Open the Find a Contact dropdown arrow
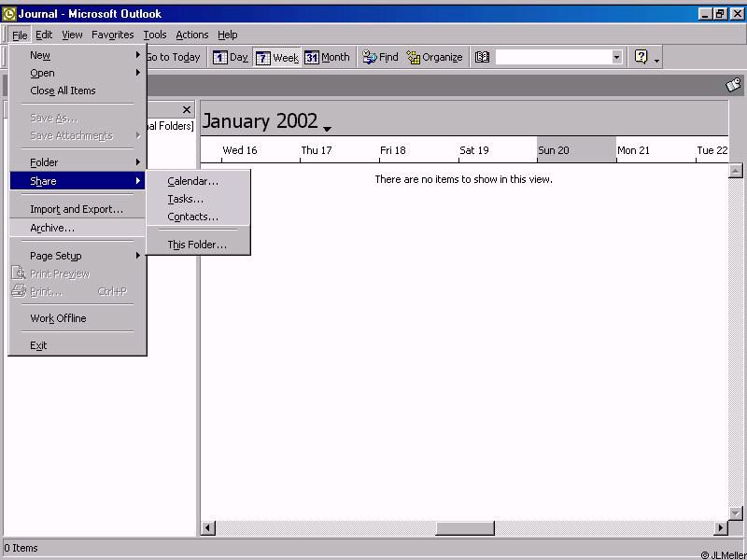747x560 pixels. pos(617,58)
